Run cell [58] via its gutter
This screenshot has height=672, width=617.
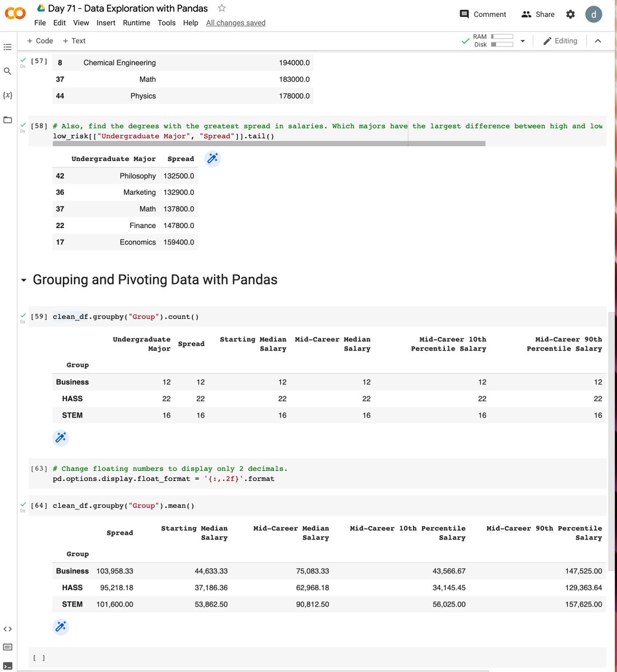coord(39,126)
